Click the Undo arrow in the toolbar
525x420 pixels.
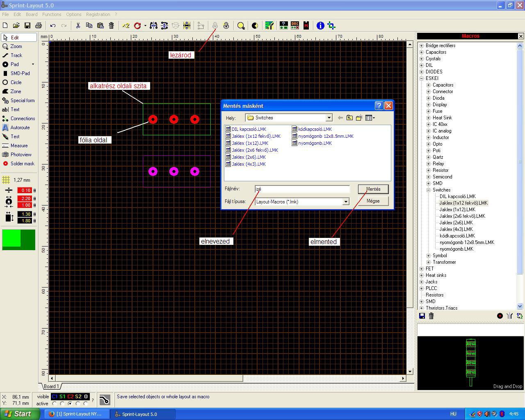[x=53, y=25]
